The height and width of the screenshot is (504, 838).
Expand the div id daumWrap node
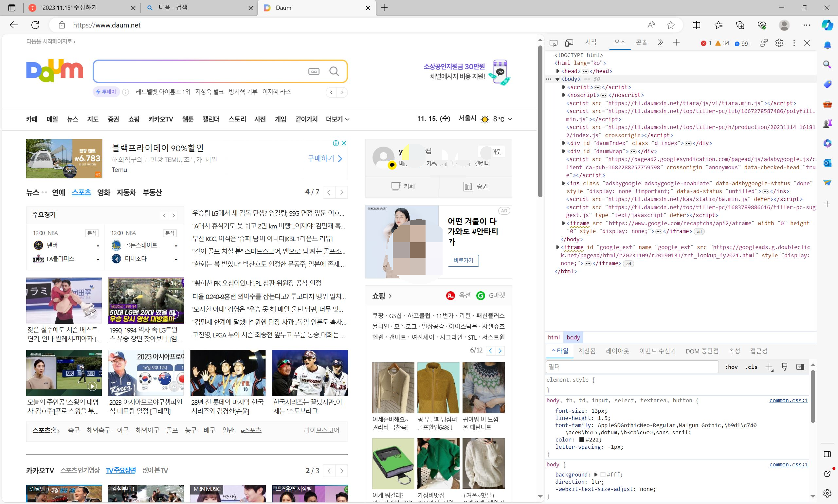pyautogui.click(x=564, y=151)
